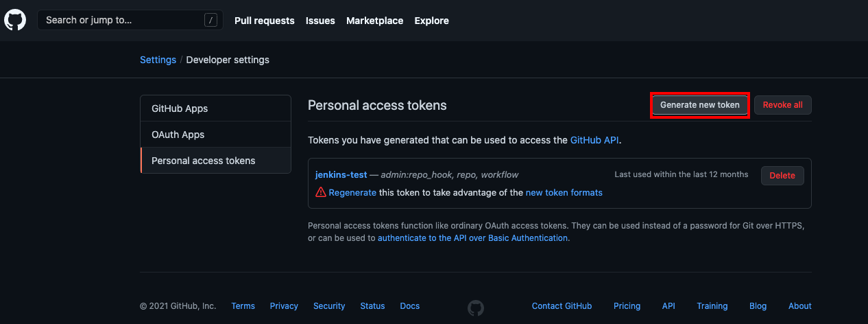Open Explore in top navigation
This screenshot has width=868, height=324.
[432, 21]
